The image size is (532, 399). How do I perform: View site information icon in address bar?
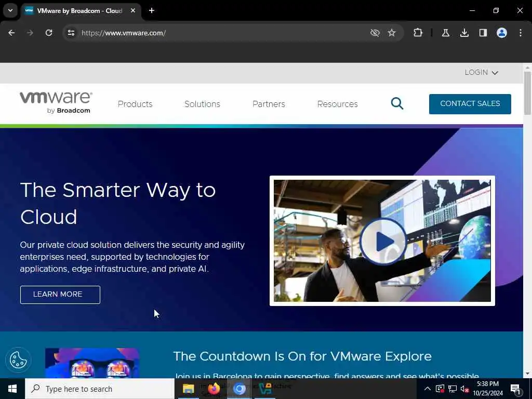71,33
